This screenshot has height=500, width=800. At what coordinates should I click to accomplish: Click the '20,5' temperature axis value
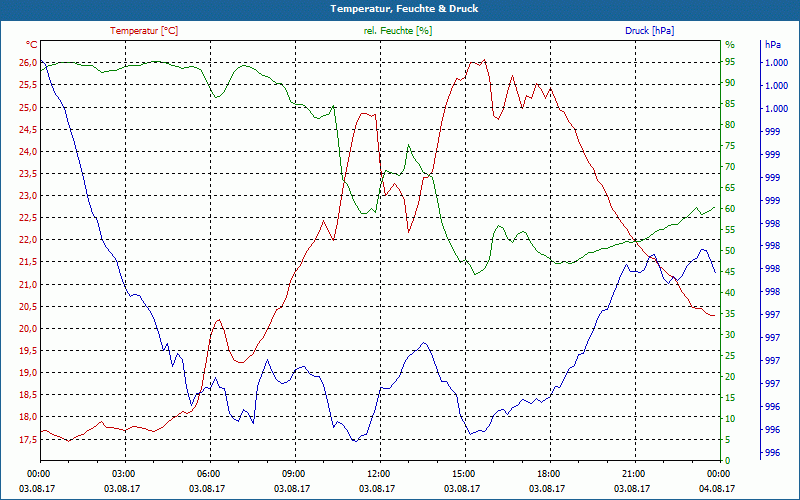28,306
